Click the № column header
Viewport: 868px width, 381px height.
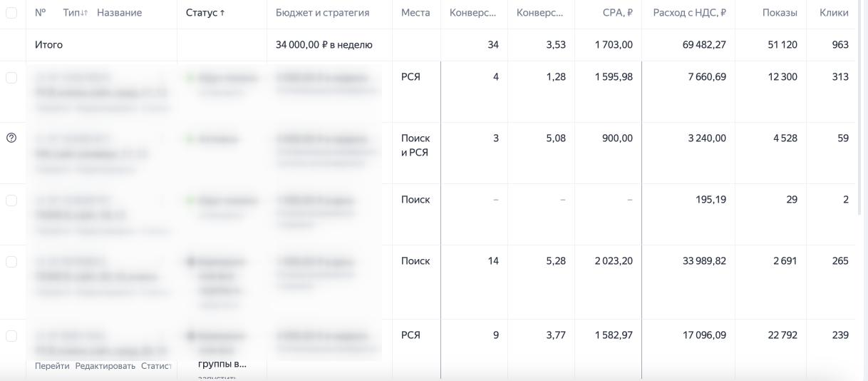click(x=41, y=13)
